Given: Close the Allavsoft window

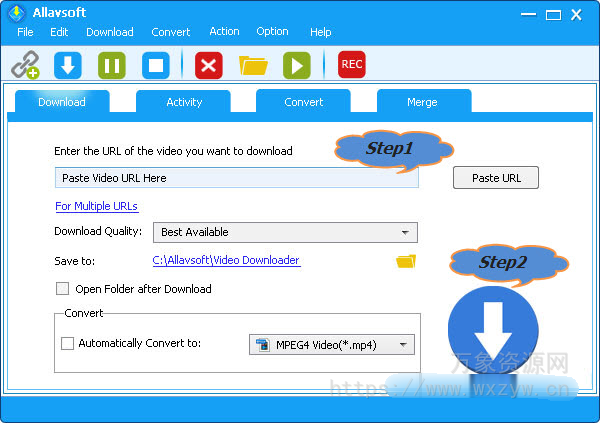Looking at the screenshot, I should pyautogui.click(x=576, y=15).
